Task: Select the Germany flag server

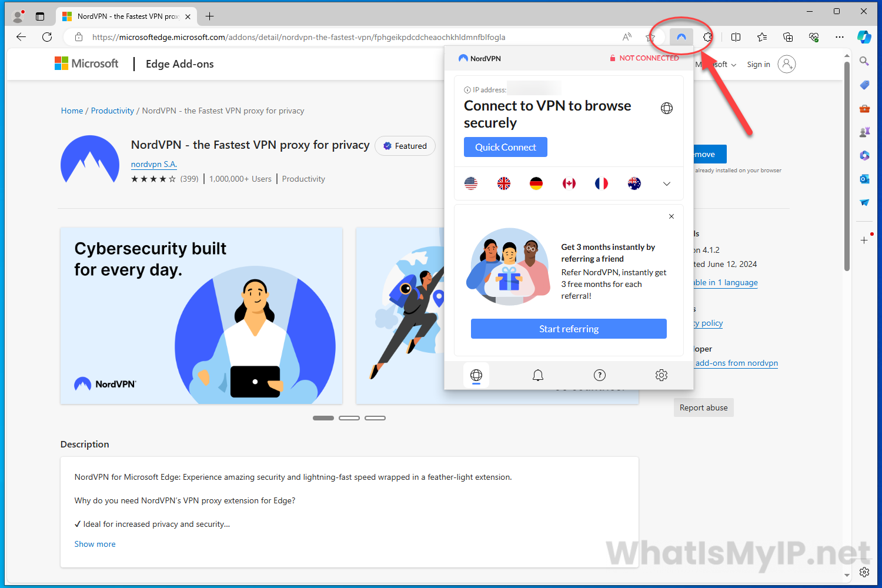Action: pyautogui.click(x=536, y=183)
